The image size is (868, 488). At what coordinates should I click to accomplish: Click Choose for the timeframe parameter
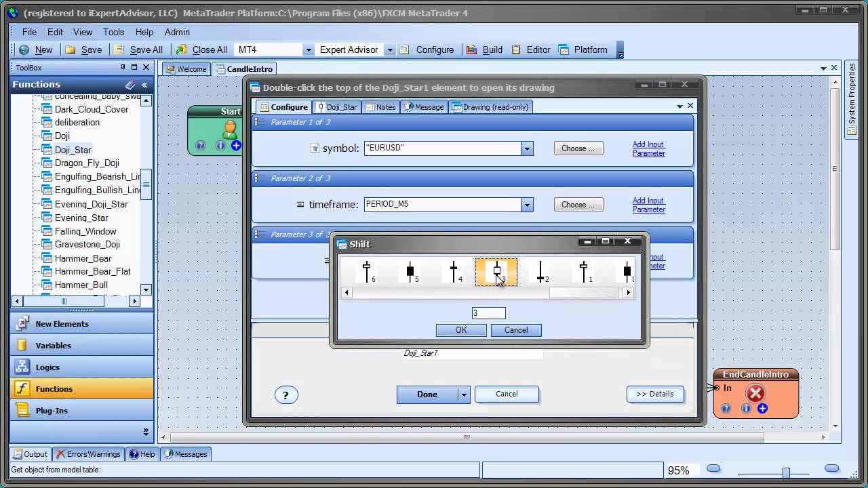578,205
